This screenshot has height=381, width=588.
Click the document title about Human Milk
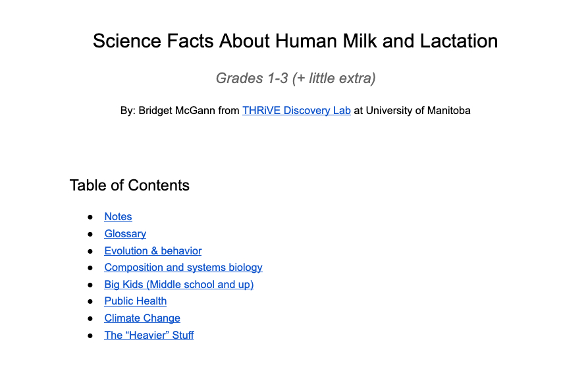point(295,41)
